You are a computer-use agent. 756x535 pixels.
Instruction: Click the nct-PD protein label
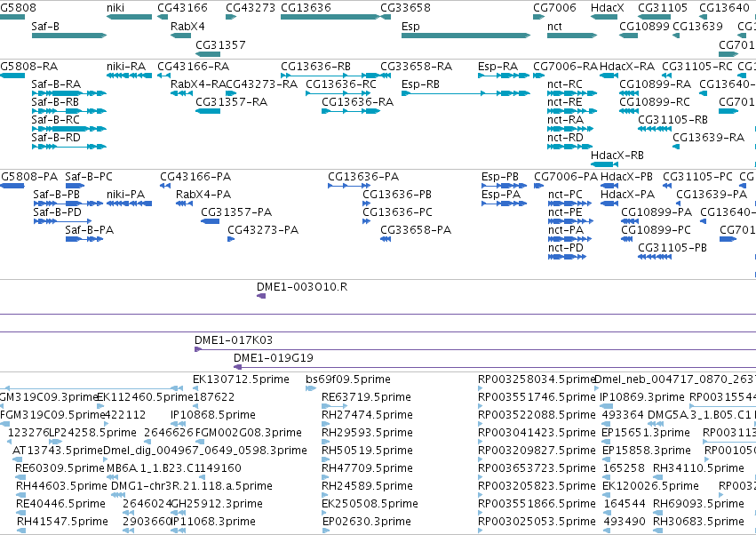(566, 248)
